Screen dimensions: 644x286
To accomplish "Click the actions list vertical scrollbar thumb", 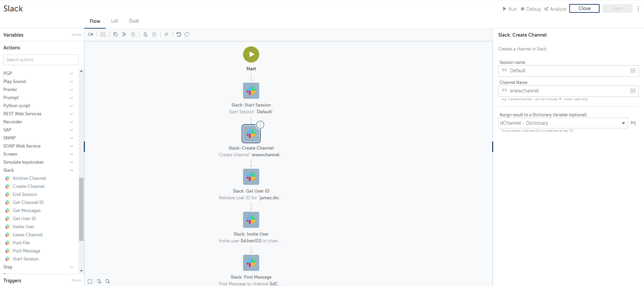I will (81, 209).
